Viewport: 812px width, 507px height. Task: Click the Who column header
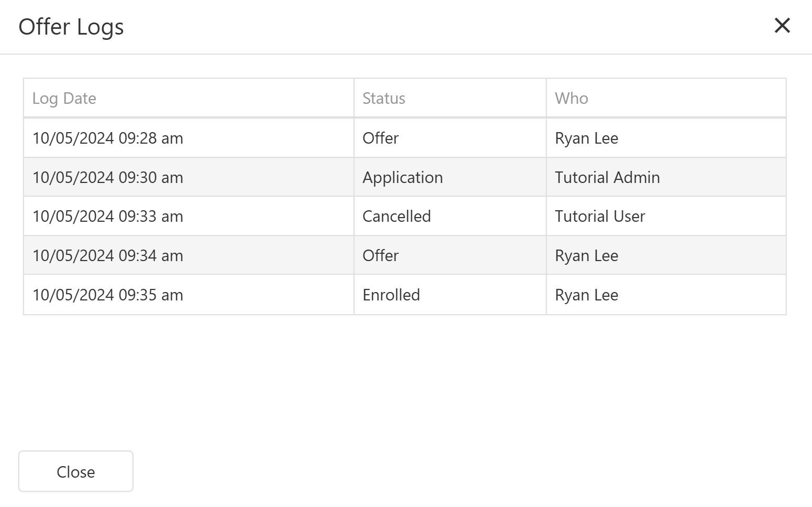point(572,99)
